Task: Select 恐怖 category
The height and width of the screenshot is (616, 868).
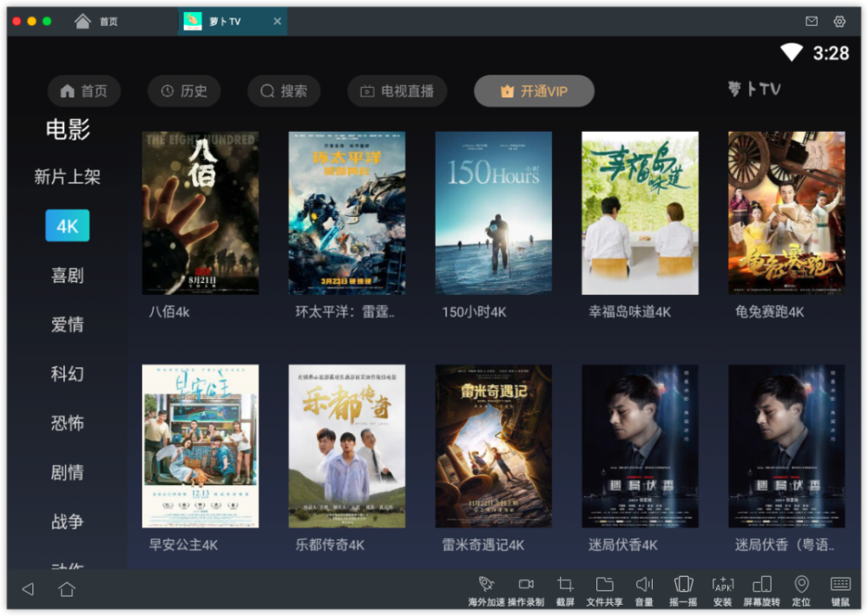Action: [x=67, y=423]
